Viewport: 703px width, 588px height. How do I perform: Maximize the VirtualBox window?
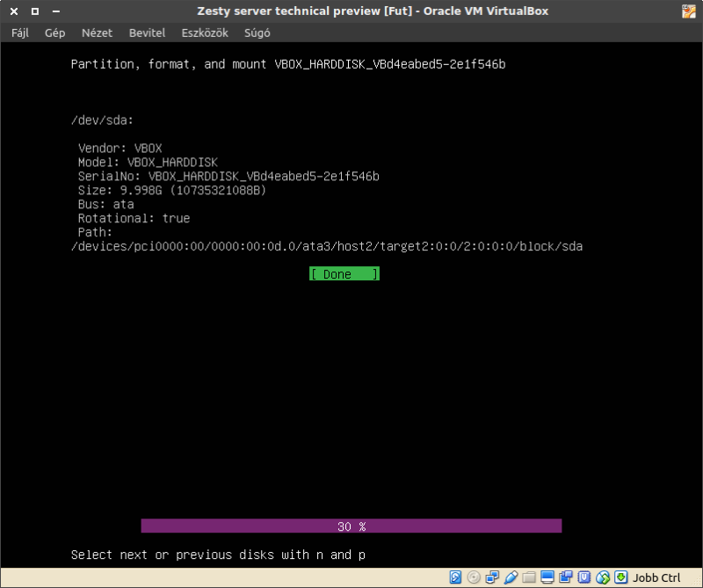click(35, 11)
